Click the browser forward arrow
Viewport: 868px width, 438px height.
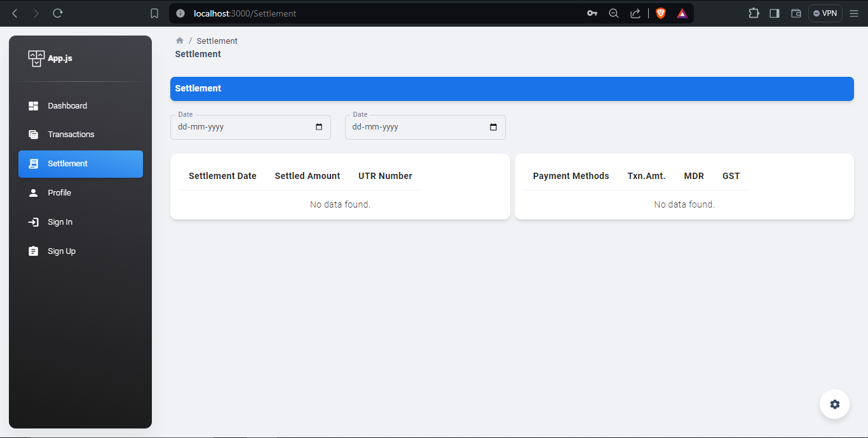(x=36, y=13)
